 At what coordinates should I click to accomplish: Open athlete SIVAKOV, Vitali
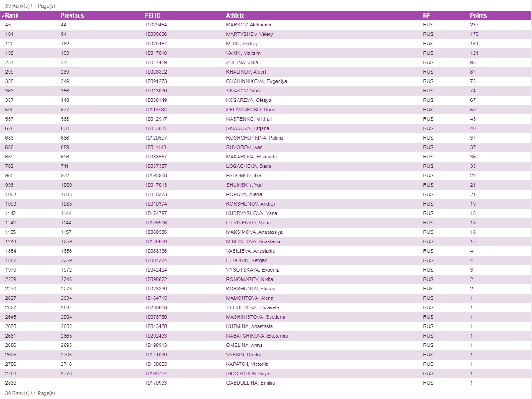point(243,91)
